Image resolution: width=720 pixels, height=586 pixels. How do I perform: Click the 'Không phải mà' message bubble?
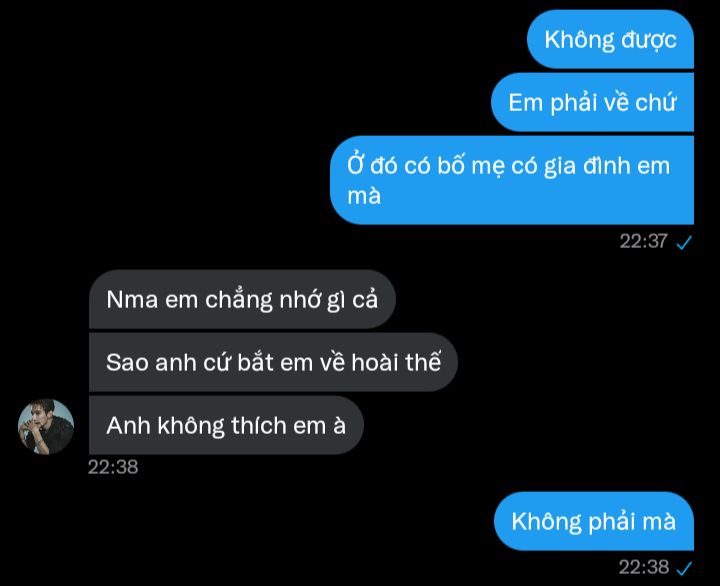(x=594, y=521)
